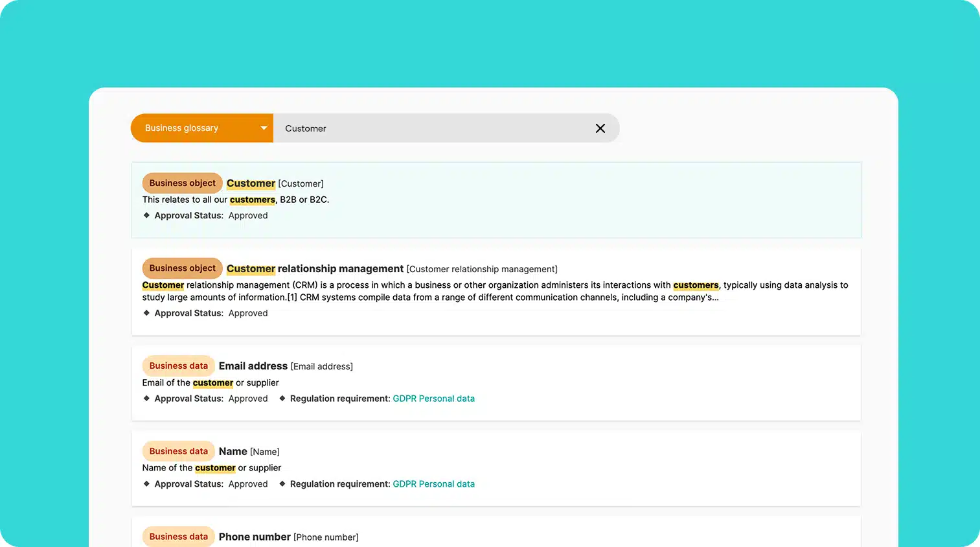
Task: Click the CRM description text card
Action: point(496,291)
